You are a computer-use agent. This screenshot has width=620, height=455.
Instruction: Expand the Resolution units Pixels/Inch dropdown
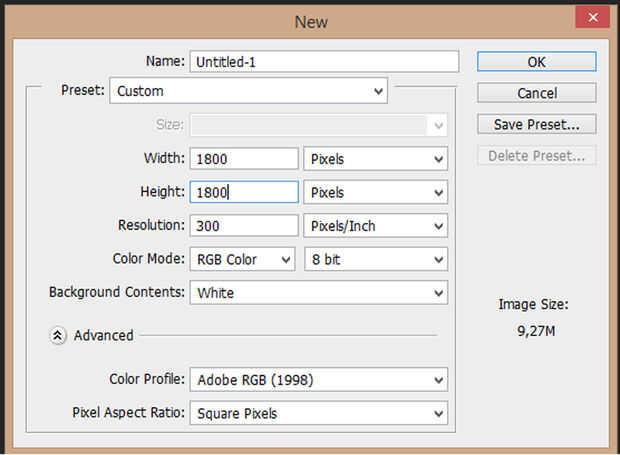(x=375, y=226)
